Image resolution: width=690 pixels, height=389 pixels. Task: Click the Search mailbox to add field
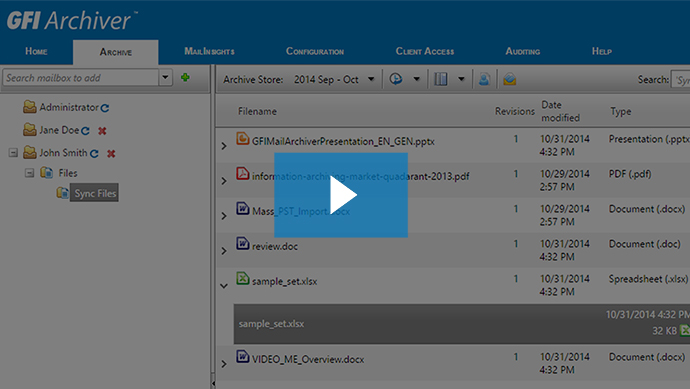81,78
